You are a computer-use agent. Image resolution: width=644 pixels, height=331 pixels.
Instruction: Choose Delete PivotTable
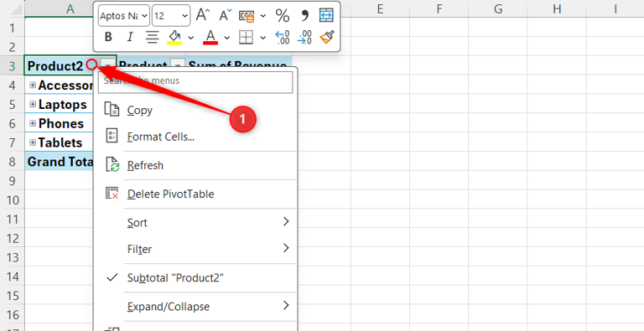(195, 194)
